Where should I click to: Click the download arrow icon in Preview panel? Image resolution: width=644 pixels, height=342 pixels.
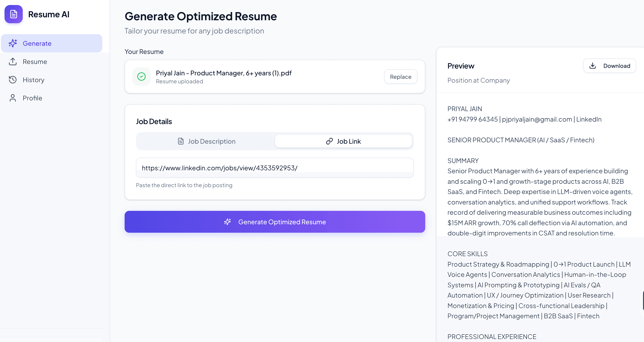[x=593, y=65]
